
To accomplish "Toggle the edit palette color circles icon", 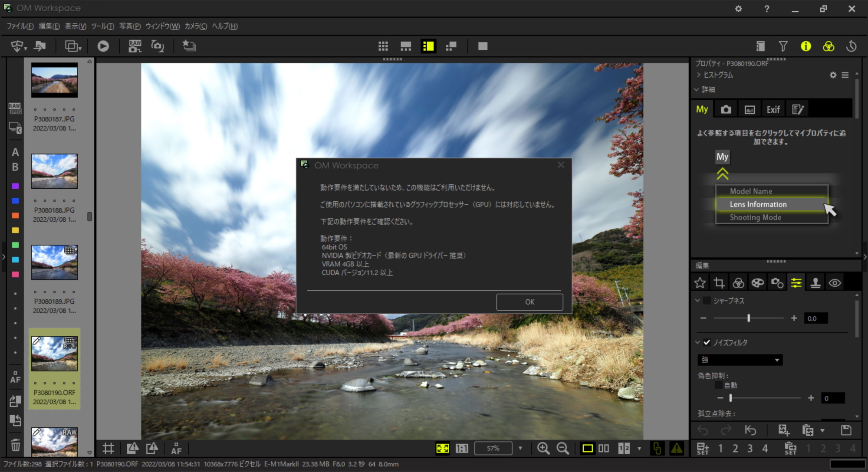I will tap(829, 46).
